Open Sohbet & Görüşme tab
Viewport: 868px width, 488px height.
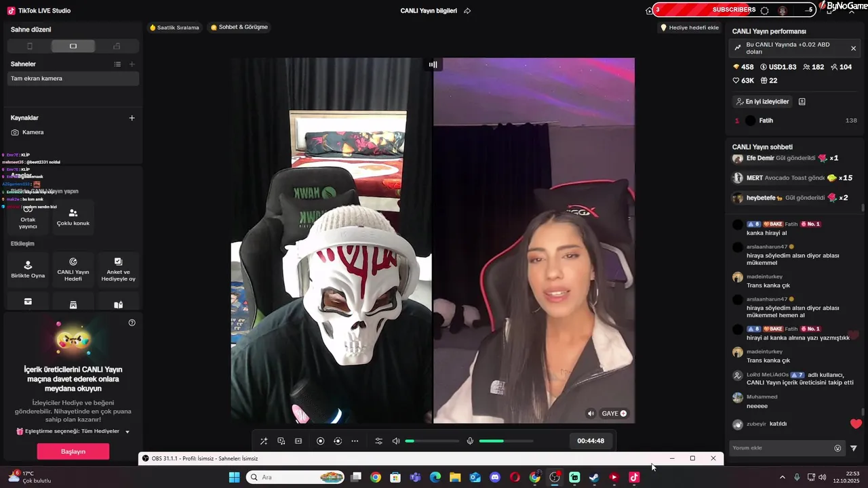[239, 28]
